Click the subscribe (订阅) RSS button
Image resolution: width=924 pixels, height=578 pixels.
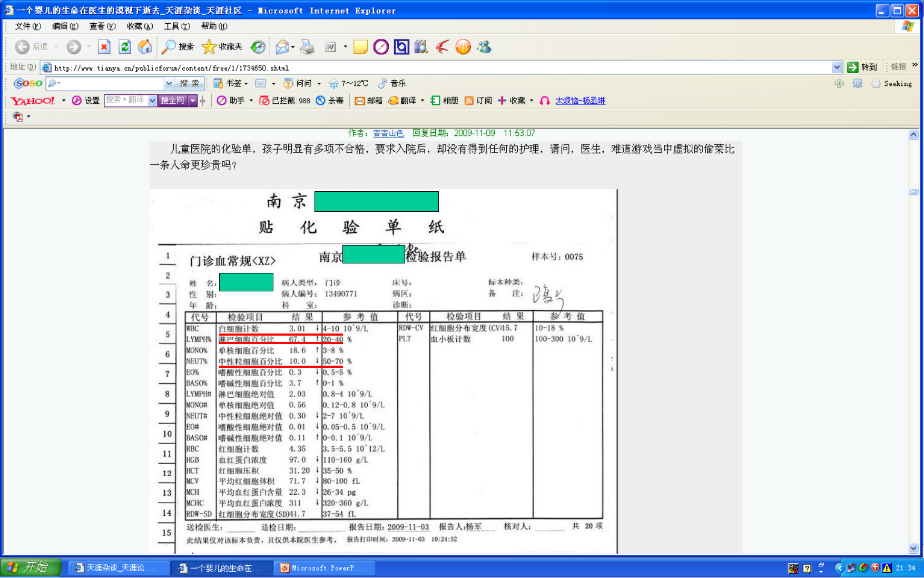tap(478, 101)
